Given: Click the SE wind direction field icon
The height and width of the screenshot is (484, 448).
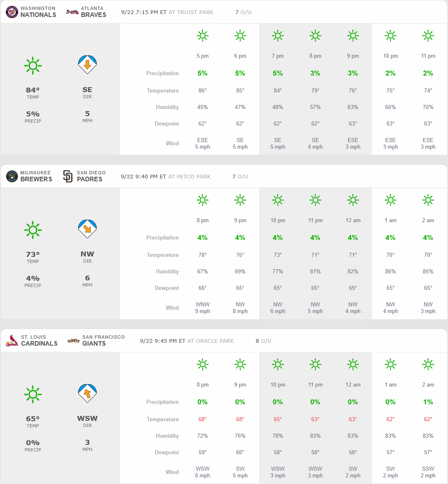Looking at the screenshot, I should point(87,65).
